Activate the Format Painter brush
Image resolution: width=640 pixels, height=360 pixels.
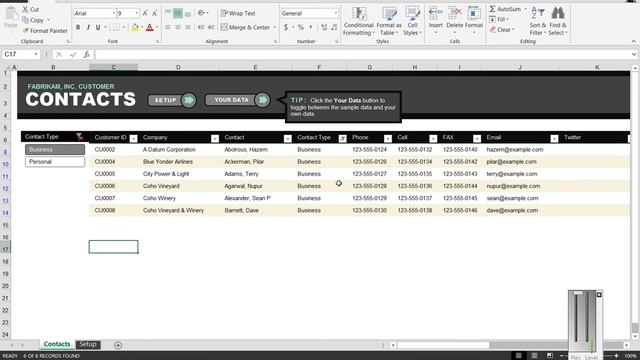coord(26,31)
